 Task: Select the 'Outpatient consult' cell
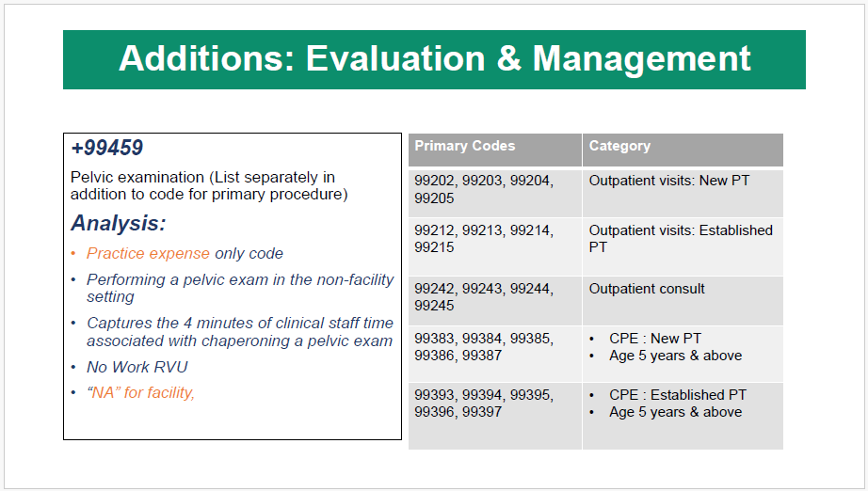647,289
